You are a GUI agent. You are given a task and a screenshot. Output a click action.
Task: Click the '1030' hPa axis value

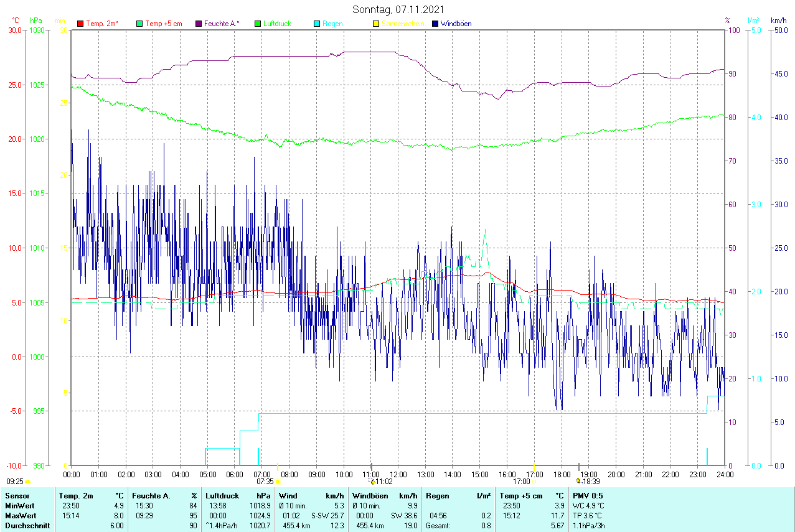[x=37, y=30]
